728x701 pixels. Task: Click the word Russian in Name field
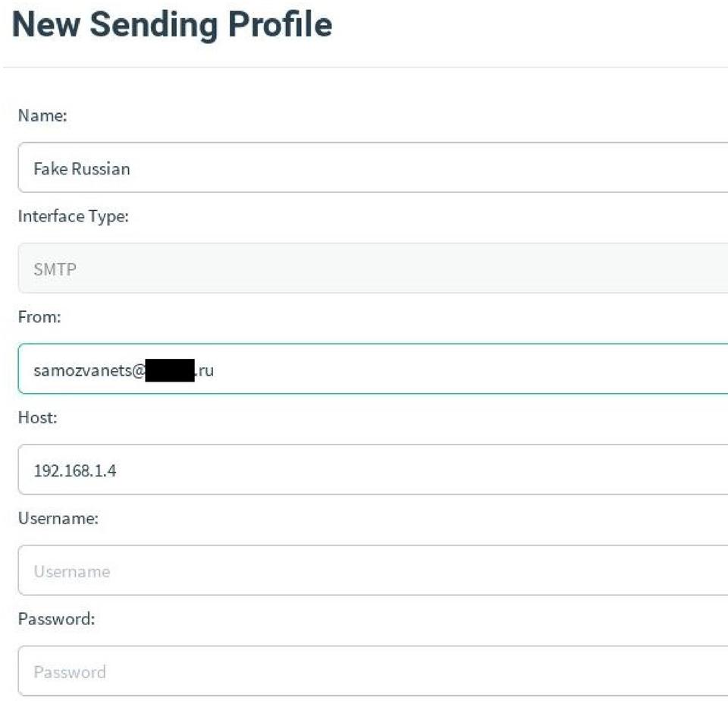100,168
